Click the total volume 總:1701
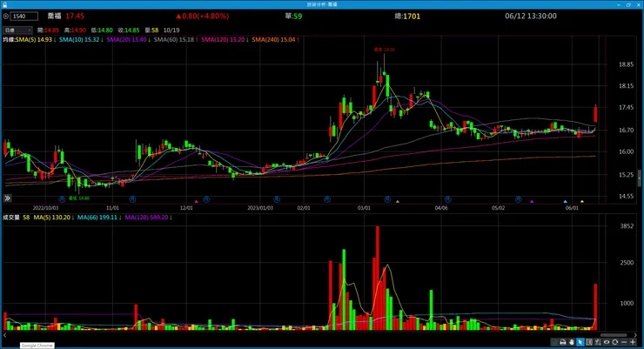 (407, 16)
